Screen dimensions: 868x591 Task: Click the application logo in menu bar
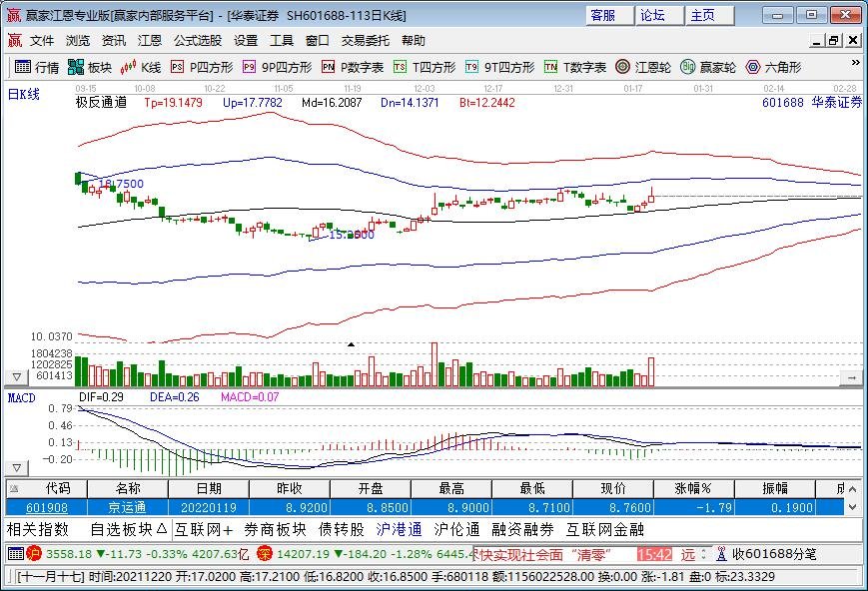(14, 40)
